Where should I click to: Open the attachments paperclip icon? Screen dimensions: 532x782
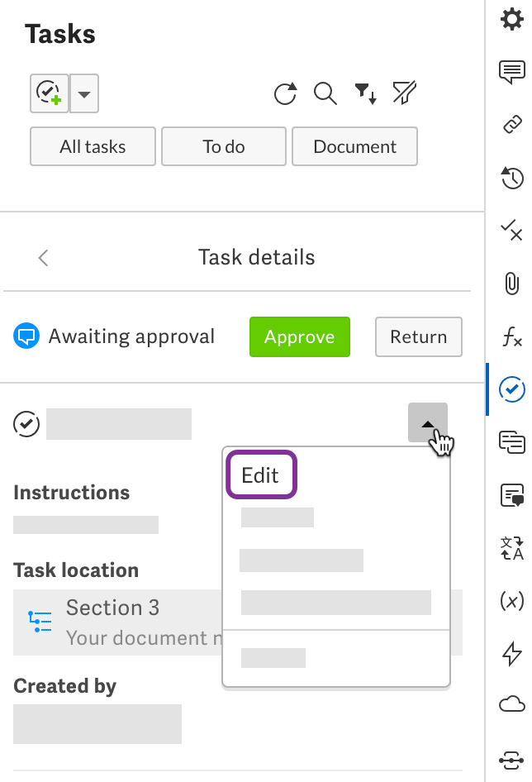pyautogui.click(x=512, y=284)
